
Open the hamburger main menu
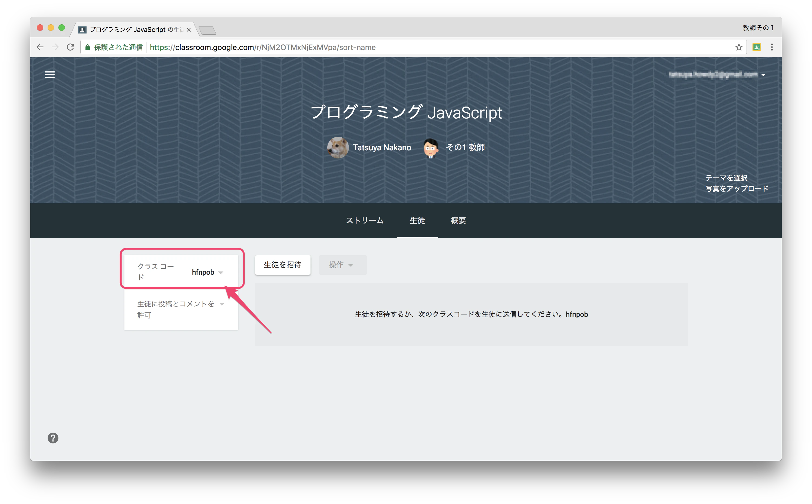pos(50,75)
